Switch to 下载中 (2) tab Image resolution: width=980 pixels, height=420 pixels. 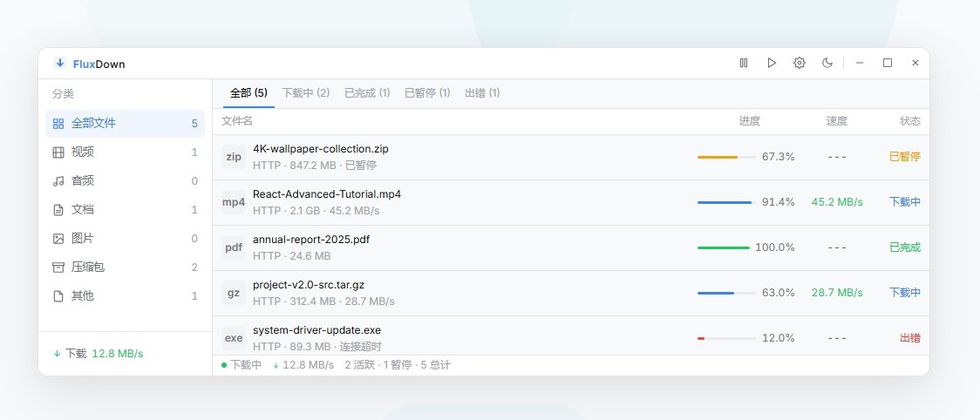click(x=306, y=93)
